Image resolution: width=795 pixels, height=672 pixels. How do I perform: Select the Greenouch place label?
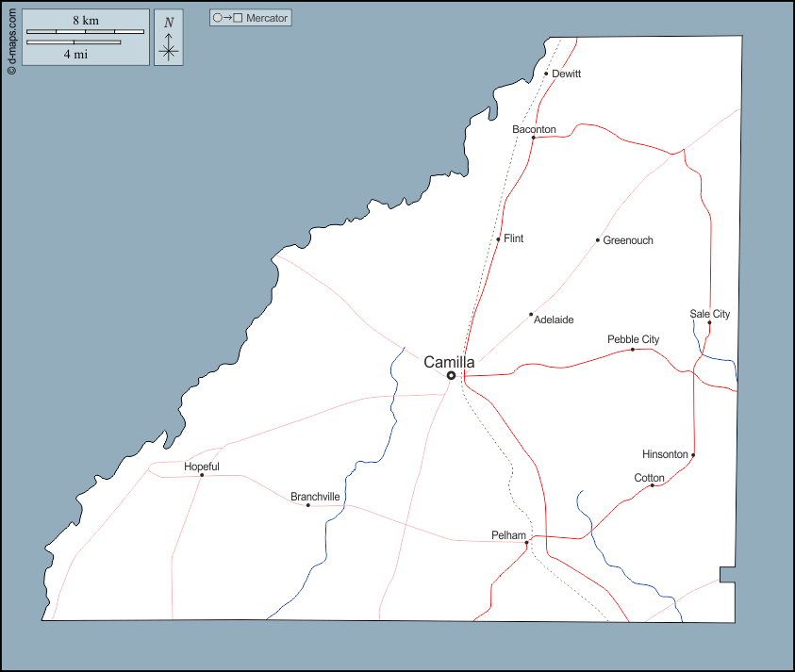(x=628, y=240)
